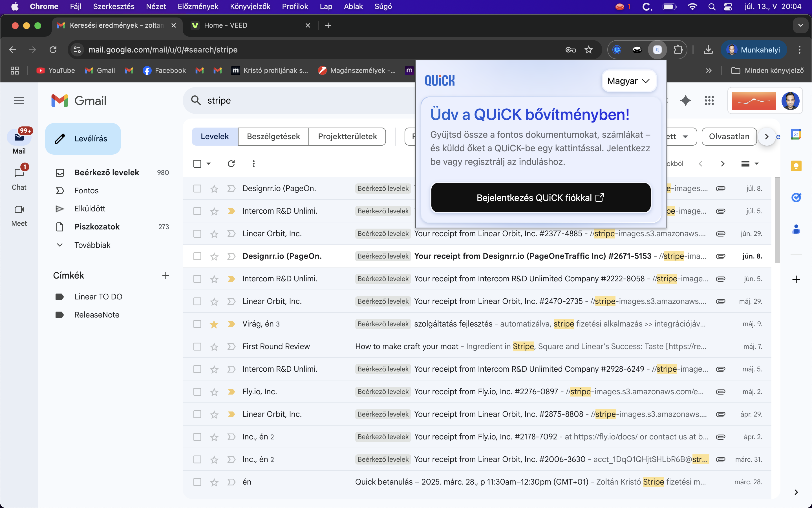Open Chrome tab search dropdown
This screenshot has width=812, height=508.
tap(801, 25)
